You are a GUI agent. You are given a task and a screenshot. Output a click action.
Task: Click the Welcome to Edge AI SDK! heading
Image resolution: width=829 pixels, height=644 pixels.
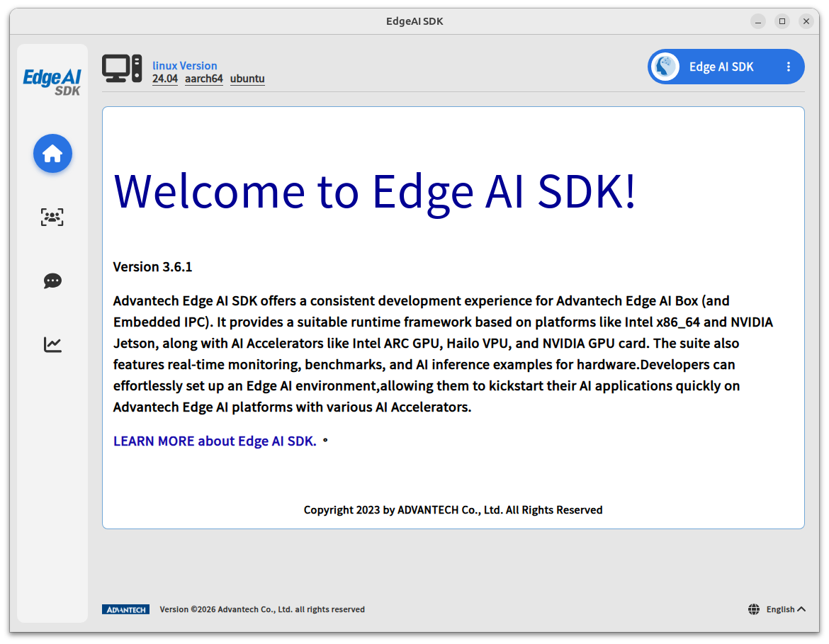click(x=374, y=191)
